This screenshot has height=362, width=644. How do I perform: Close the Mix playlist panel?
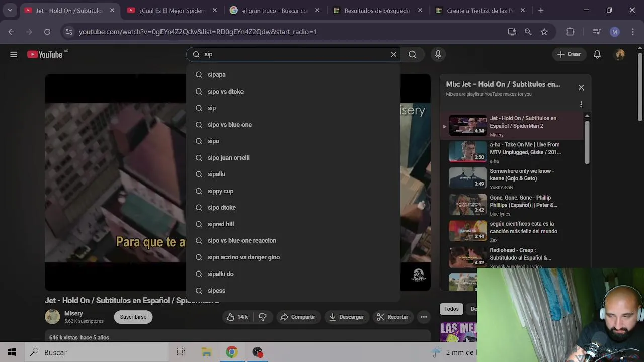pyautogui.click(x=581, y=87)
